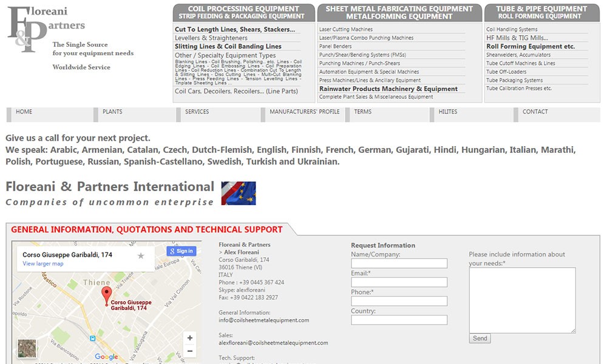Image resolution: width=607 pixels, height=364 pixels.
Task: Open the TERMS menu item
Action: (363, 112)
